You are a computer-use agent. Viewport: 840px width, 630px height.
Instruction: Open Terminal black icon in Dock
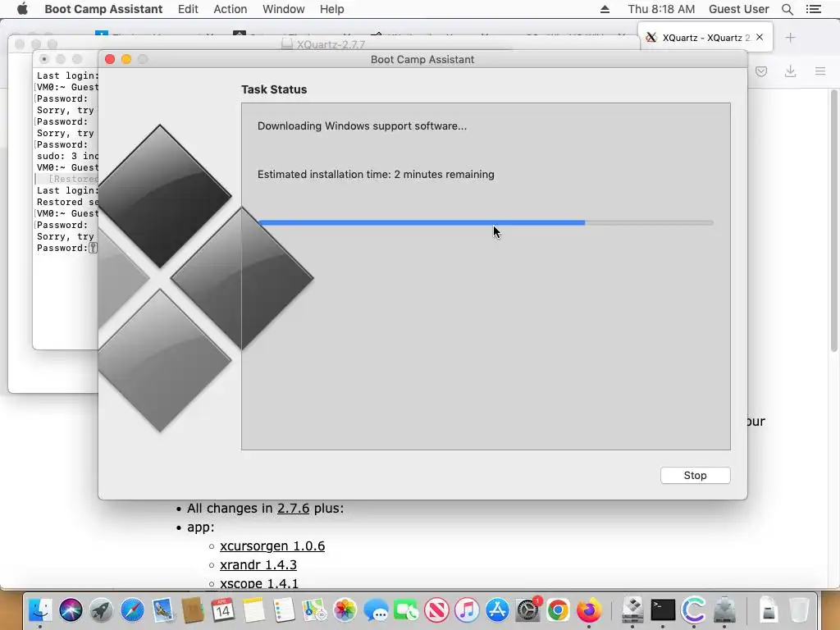pyautogui.click(x=663, y=610)
